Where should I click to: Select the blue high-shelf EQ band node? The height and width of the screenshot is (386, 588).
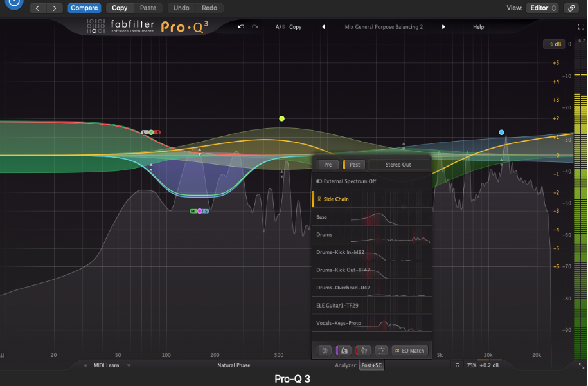pos(501,132)
